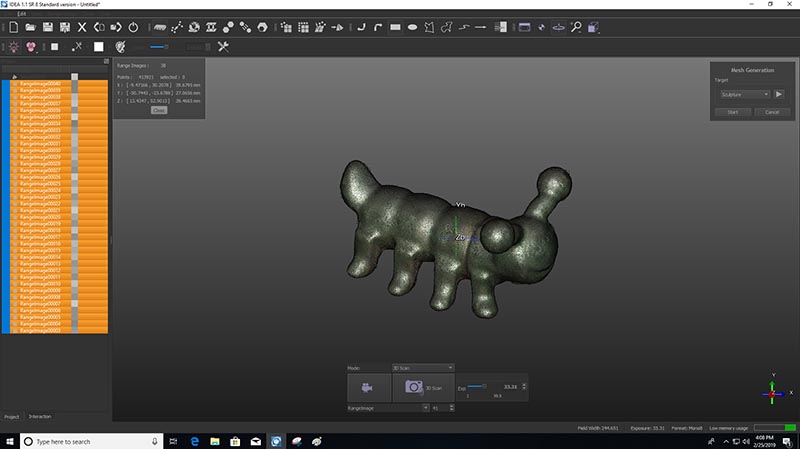Open File Explorer from the taskbar
This screenshot has height=449, width=800.
215,441
